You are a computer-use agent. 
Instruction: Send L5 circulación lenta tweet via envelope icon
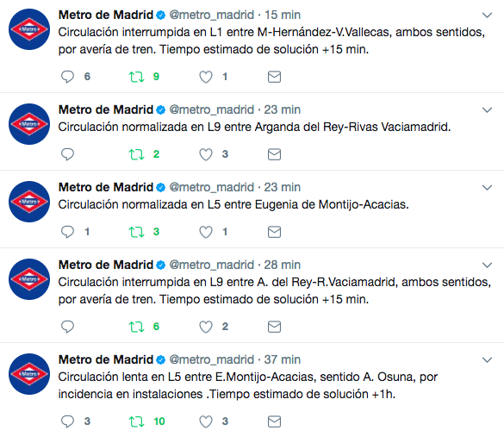pyautogui.click(x=274, y=421)
